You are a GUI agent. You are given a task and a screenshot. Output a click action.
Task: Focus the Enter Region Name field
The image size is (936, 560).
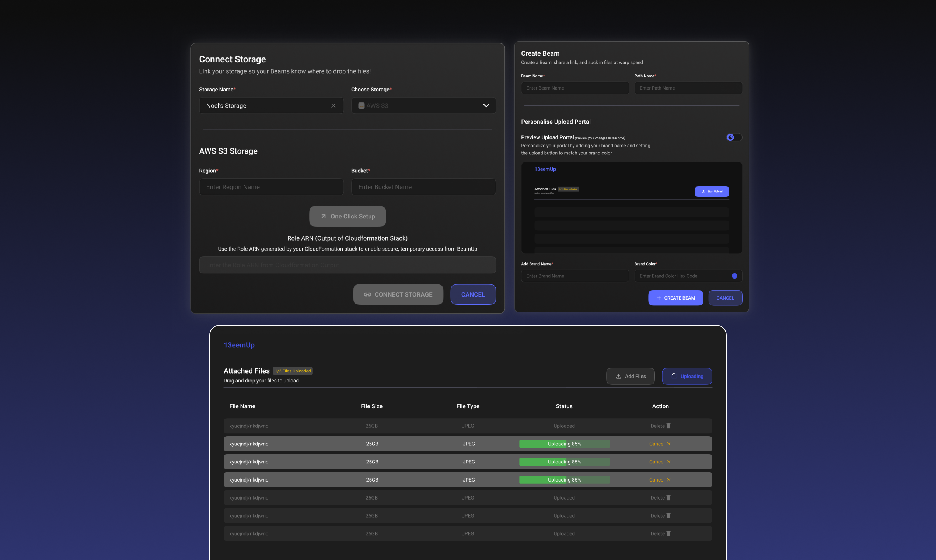click(x=271, y=187)
